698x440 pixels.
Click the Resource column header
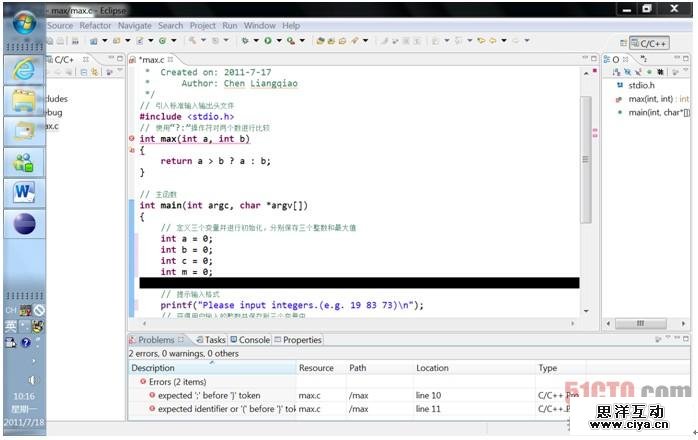[x=316, y=368]
